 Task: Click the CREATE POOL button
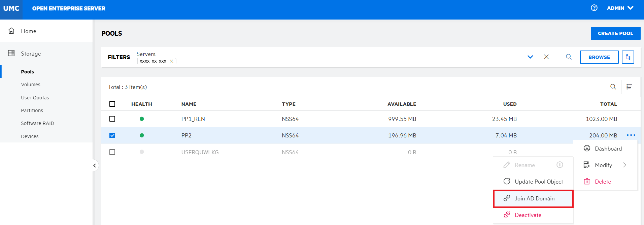click(x=615, y=33)
